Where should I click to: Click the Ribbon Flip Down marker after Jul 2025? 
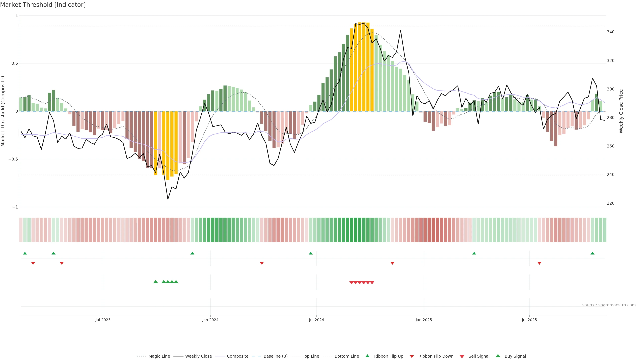pos(539,263)
